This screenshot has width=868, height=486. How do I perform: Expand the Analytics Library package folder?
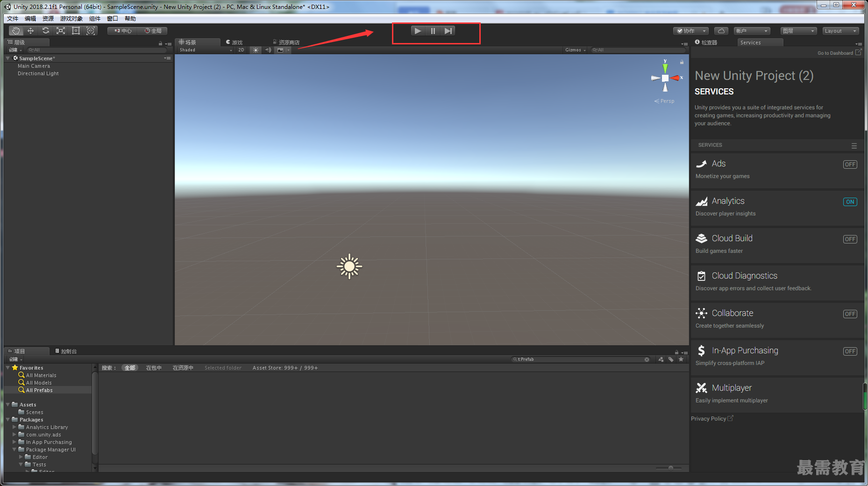(14, 427)
